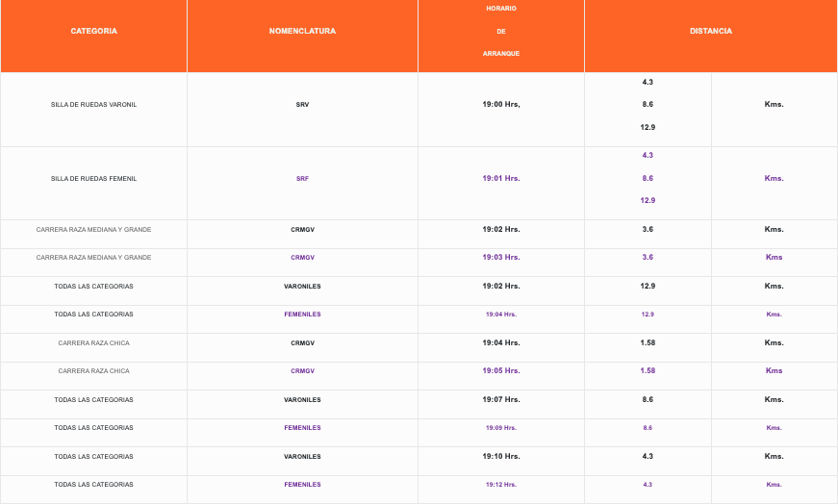Click the 19:07 Hrs start time
The image size is (838, 504).
coord(500,399)
